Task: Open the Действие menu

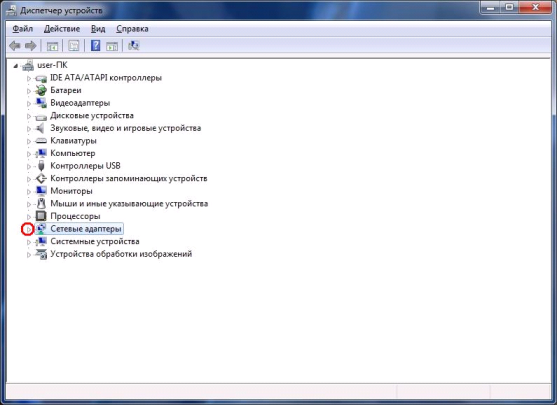Action: click(x=62, y=29)
